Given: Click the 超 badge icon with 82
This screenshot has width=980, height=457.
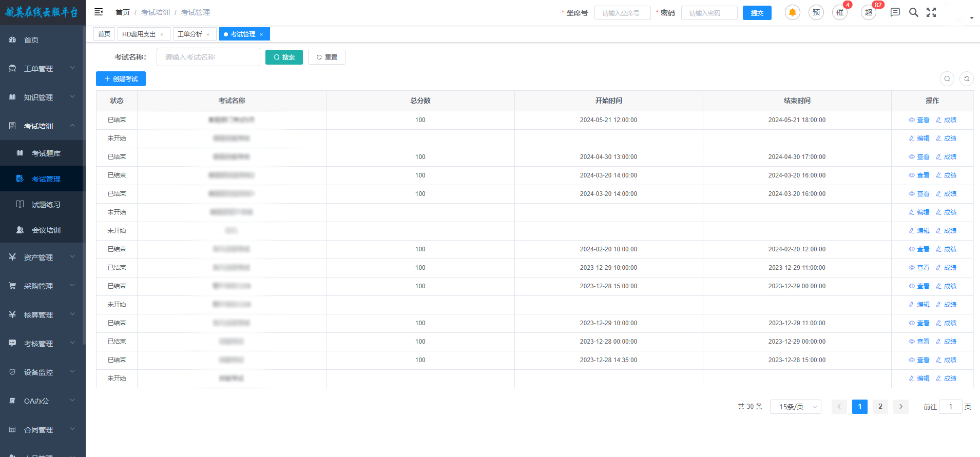Looking at the screenshot, I should [x=869, y=13].
